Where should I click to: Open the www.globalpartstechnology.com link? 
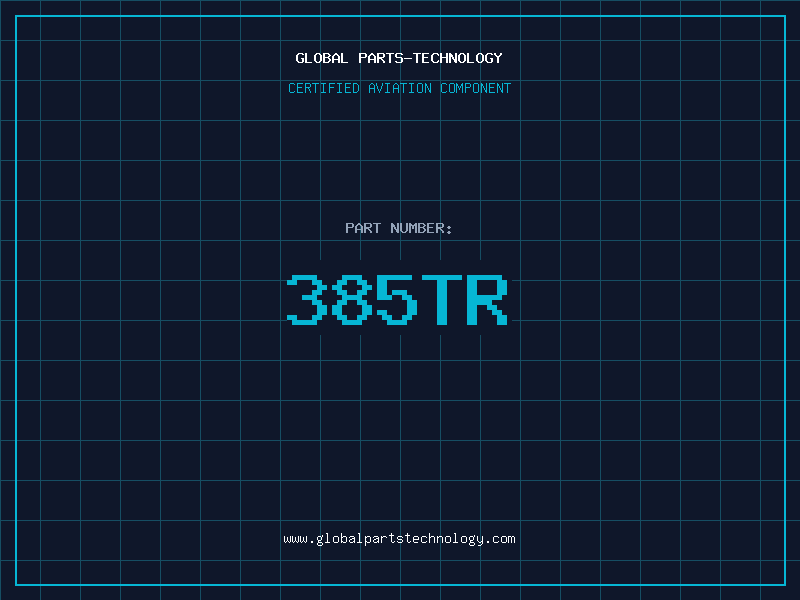[x=399, y=539]
